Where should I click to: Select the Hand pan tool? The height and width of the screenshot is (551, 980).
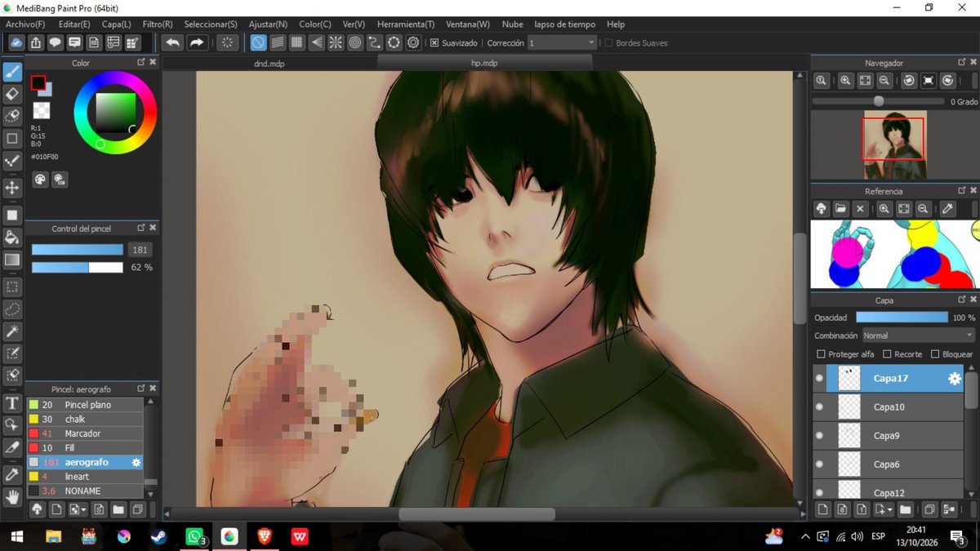12,496
